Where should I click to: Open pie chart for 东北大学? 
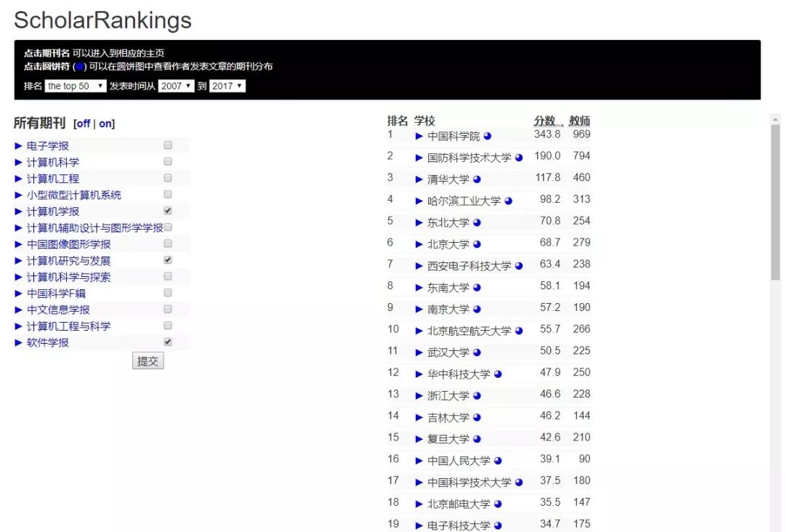477,222
